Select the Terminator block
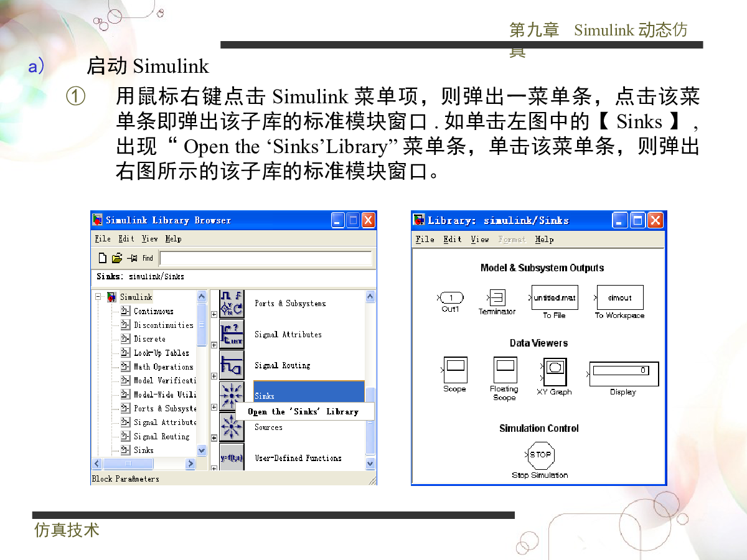Screen dimensions: 747x560 click(497, 297)
